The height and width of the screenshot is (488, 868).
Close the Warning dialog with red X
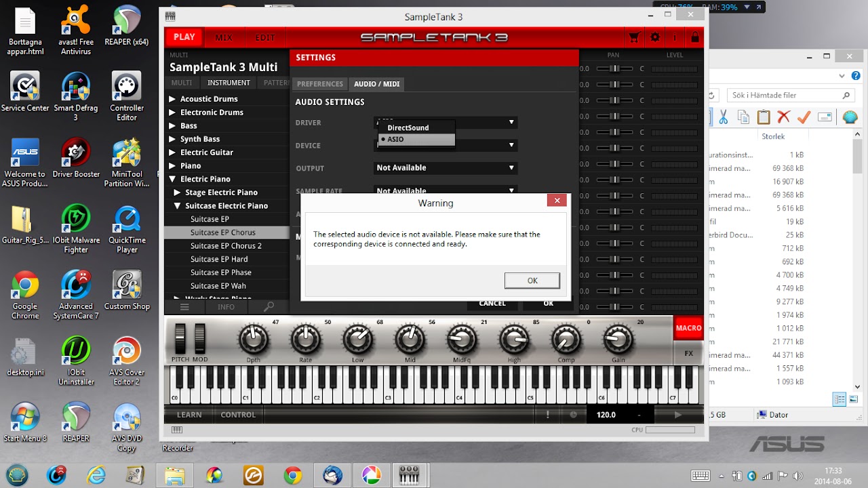[x=557, y=201]
